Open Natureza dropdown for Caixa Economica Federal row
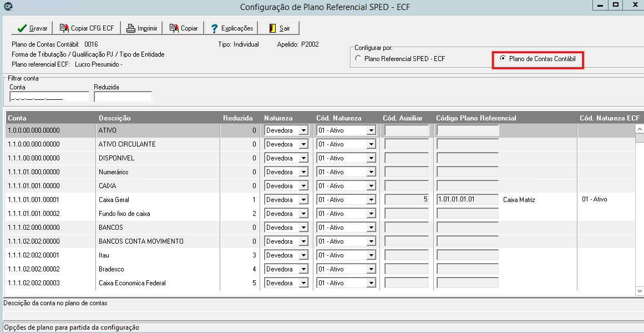 coord(303,283)
